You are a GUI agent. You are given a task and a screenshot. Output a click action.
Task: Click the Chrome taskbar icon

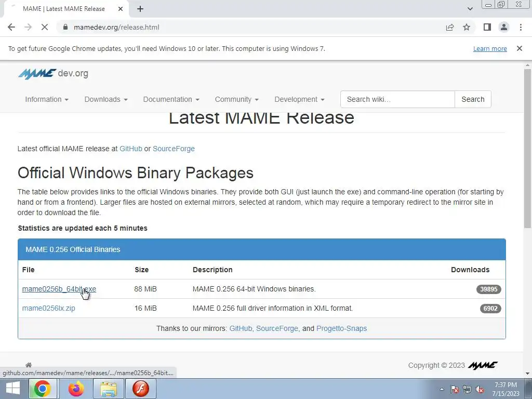[x=43, y=389]
